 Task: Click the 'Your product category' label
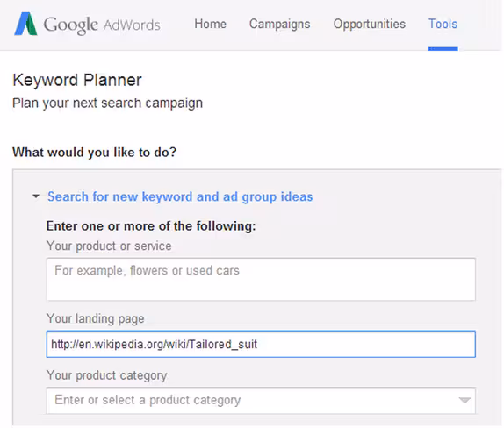pyautogui.click(x=107, y=375)
